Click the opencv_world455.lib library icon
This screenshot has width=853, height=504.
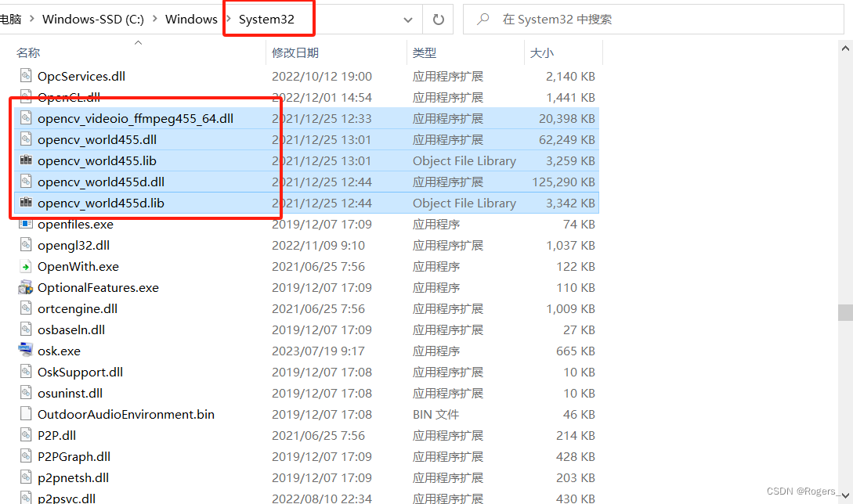pyautogui.click(x=26, y=160)
